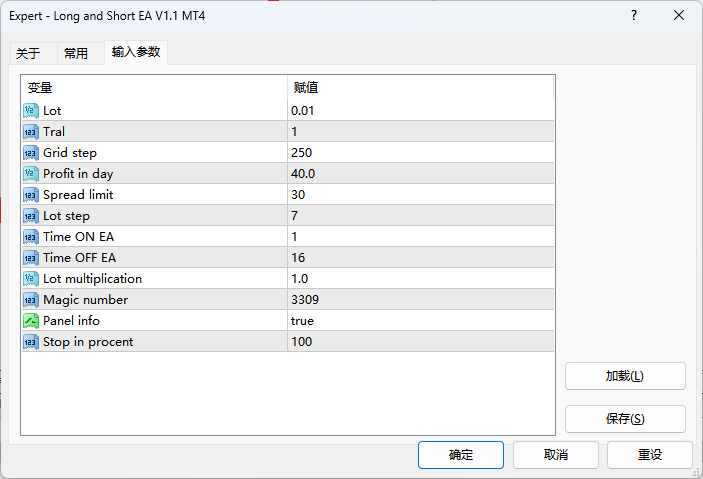Click the integer icon beside Tral
The image size is (703, 479).
30,132
